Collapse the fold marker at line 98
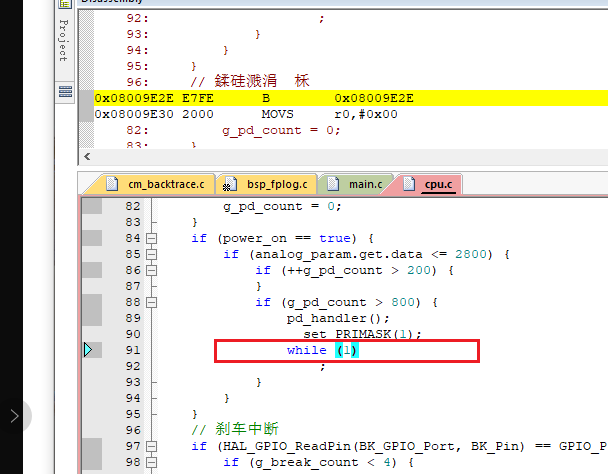 tap(152, 462)
